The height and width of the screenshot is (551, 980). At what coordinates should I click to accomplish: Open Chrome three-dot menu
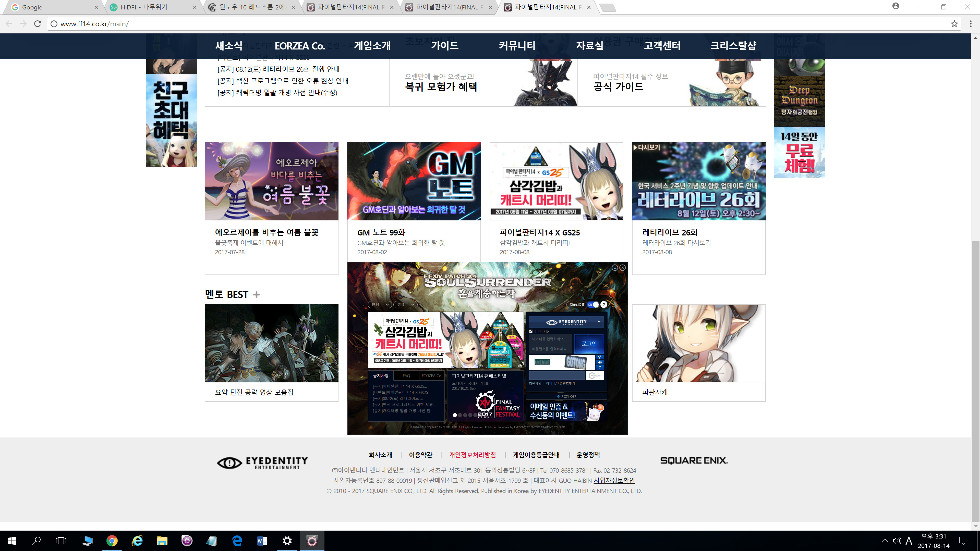(x=971, y=23)
